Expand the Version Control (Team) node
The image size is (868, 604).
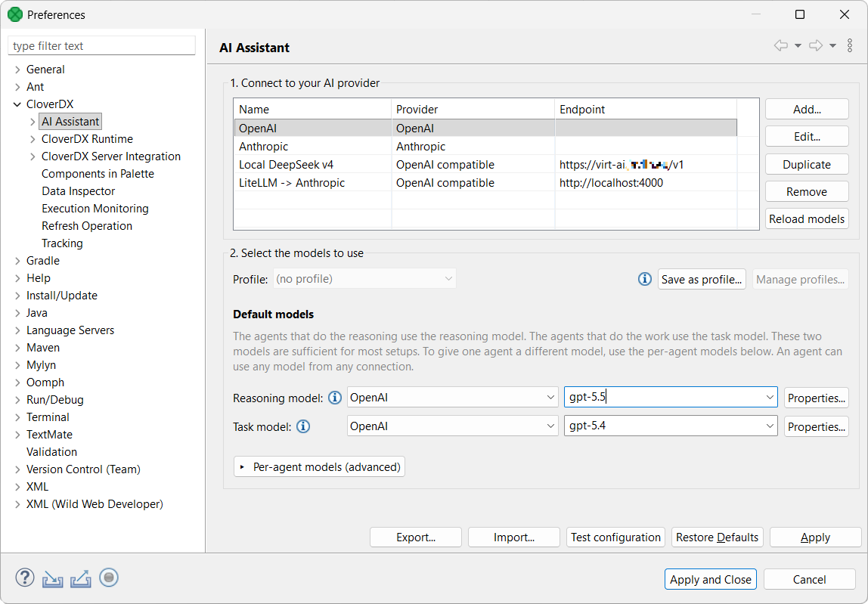pyautogui.click(x=17, y=469)
